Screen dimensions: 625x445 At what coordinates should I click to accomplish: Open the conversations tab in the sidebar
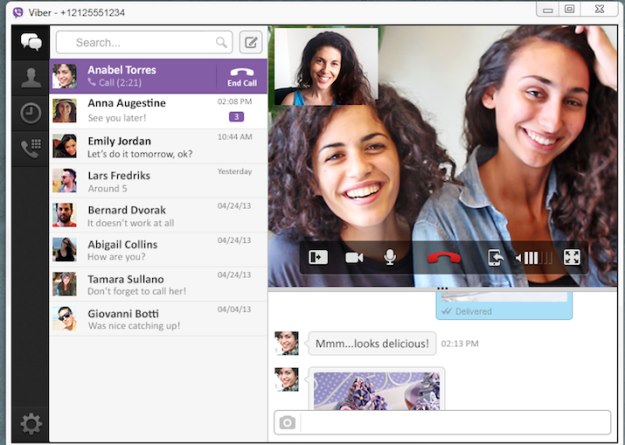click(31, 42)
